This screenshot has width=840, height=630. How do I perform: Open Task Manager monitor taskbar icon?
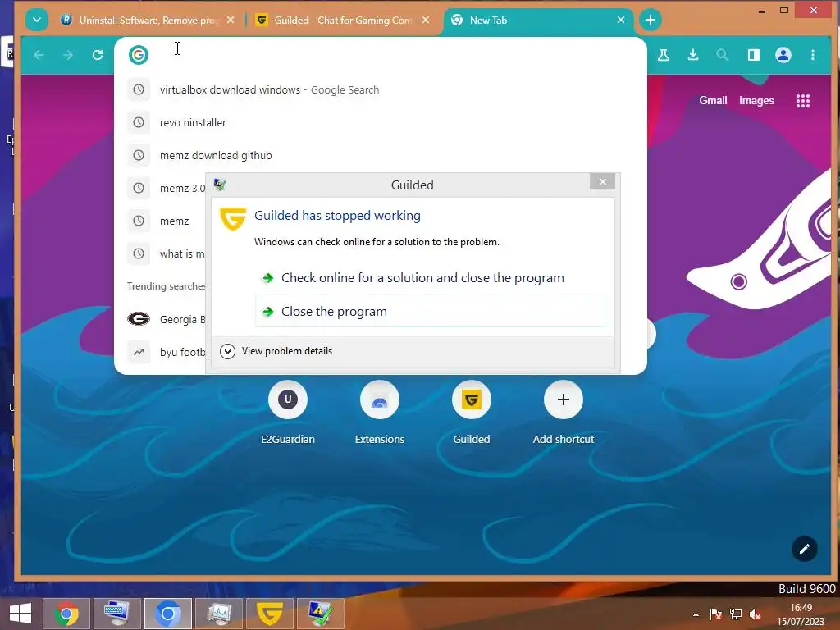pos(219,614)
